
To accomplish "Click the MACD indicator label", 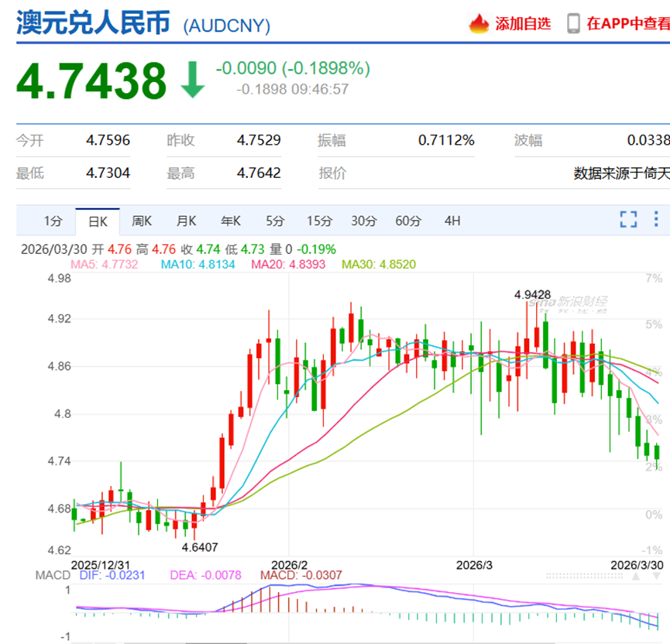I will pyautogui.click(x=51, y=575).
